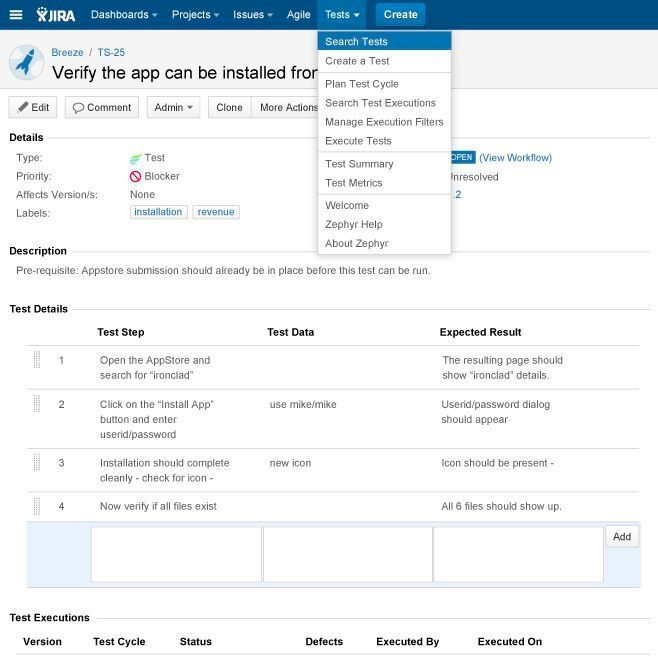Image resolution: width=658 pixels, height=658 pixels.
Task: Open the Admin dropdown button
Action: (x=174, y=108)
